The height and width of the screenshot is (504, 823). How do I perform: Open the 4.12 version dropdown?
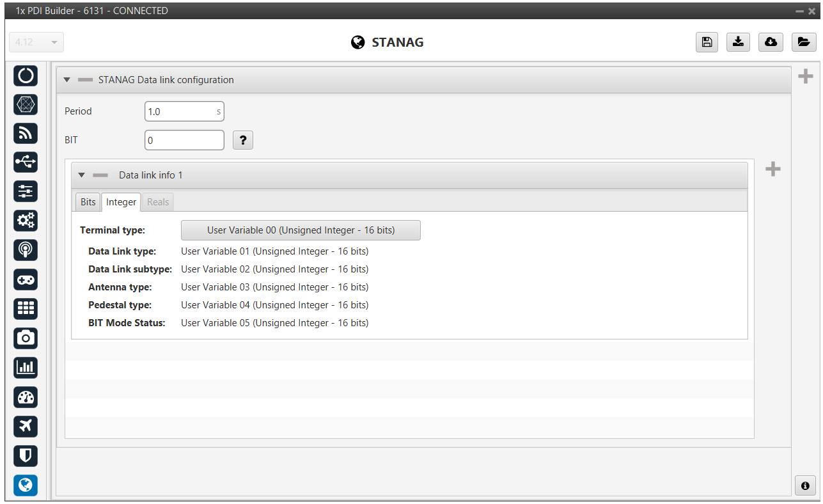(36, 42)
